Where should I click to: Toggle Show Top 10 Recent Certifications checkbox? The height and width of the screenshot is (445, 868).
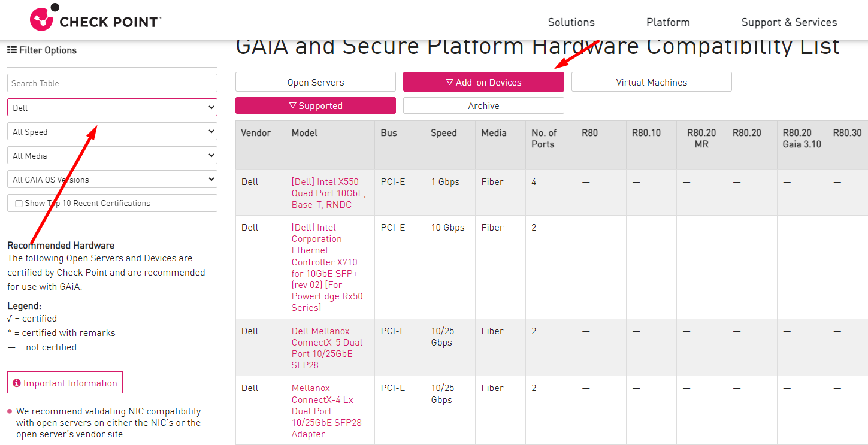[19, 203]
